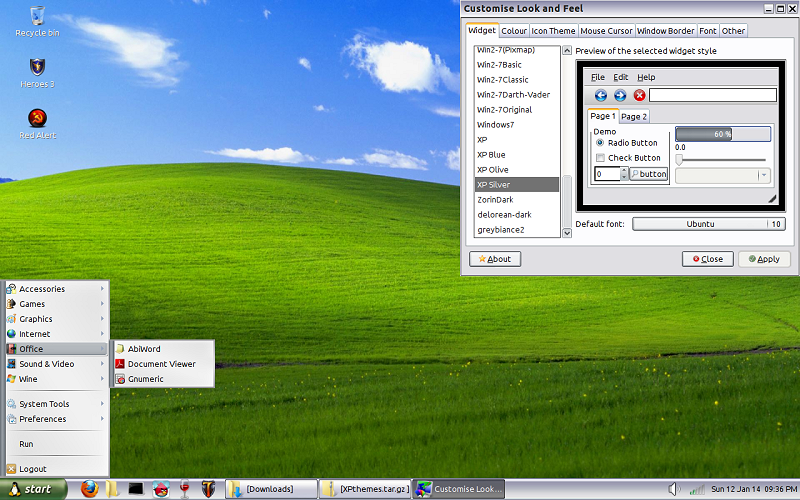Expand the Internet submenu

56,334
